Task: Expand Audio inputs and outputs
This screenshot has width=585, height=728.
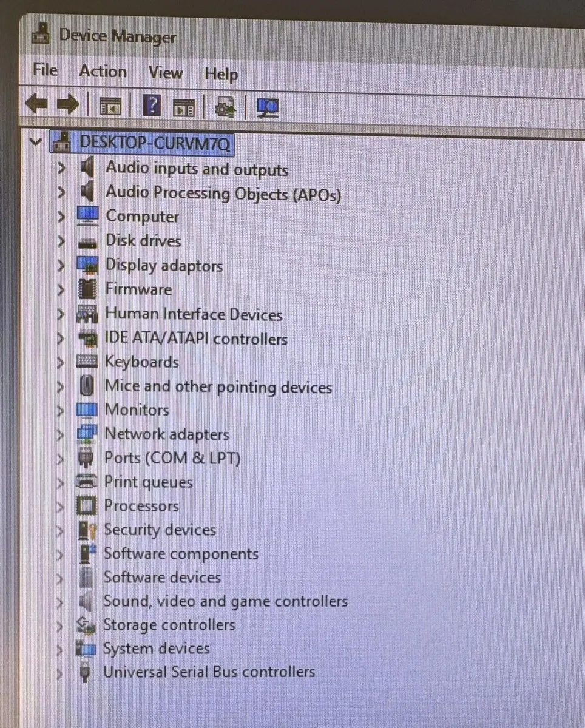Action: point(61,168)
